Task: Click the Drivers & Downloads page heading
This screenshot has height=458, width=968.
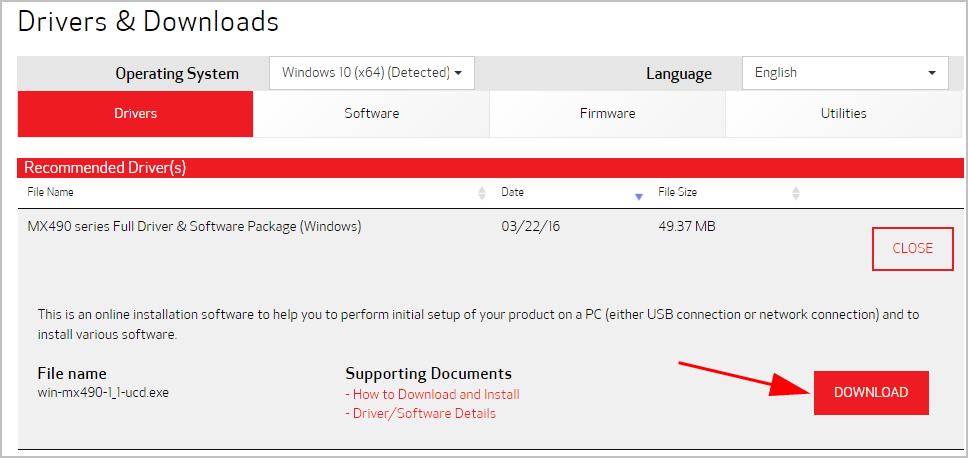Action: (x=148, y=20)
